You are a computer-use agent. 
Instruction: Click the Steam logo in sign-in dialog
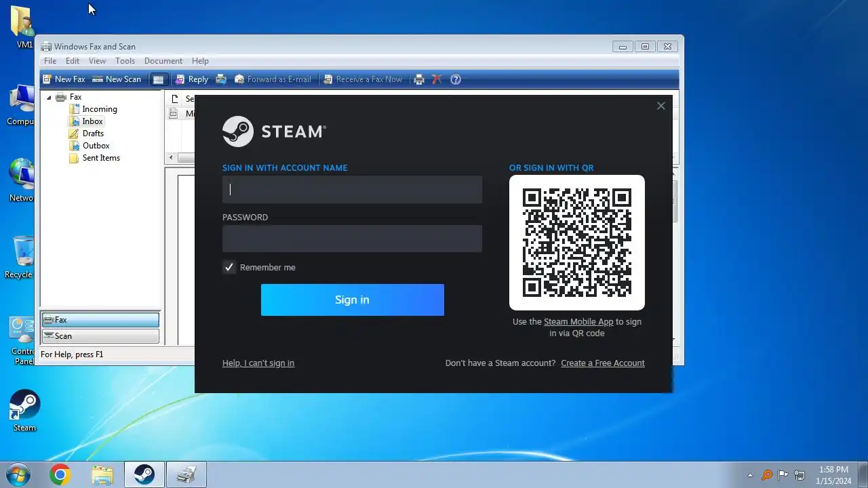(x=275, y=131)
